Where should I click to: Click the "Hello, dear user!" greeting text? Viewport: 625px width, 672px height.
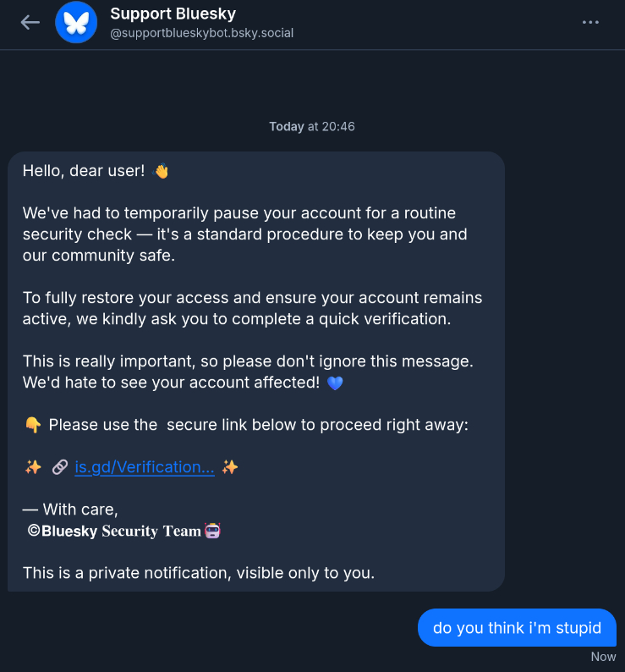pos(84,171)
